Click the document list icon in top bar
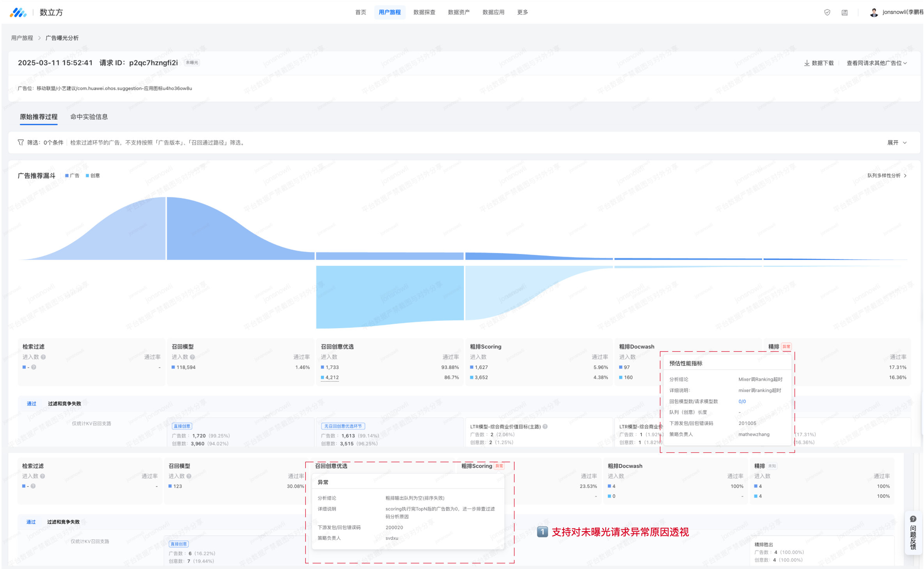The image size is (924, 569). pos(844,12)
